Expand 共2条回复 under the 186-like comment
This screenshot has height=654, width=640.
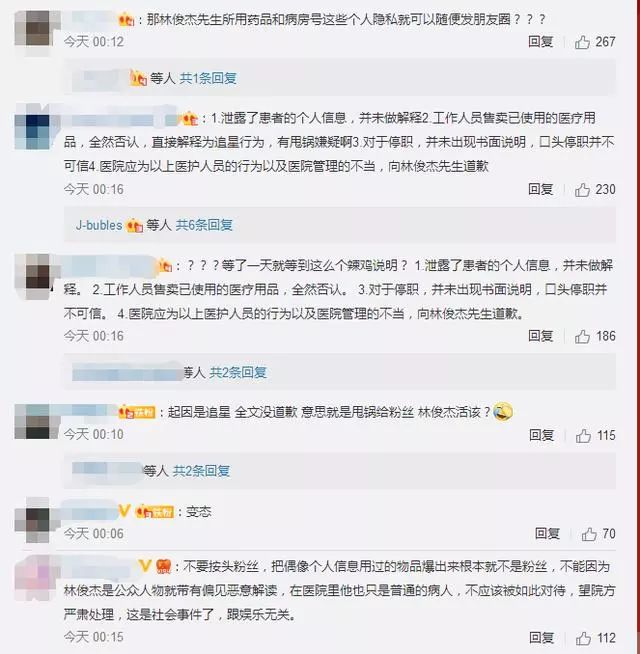click(x=238, y=372)
